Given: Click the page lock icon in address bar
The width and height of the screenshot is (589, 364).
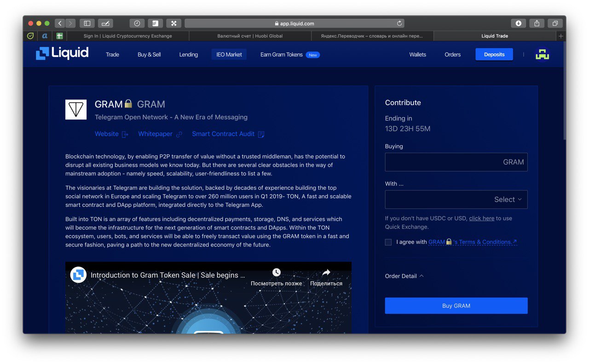Looking at the screenshot, I should tap(277, 23).
